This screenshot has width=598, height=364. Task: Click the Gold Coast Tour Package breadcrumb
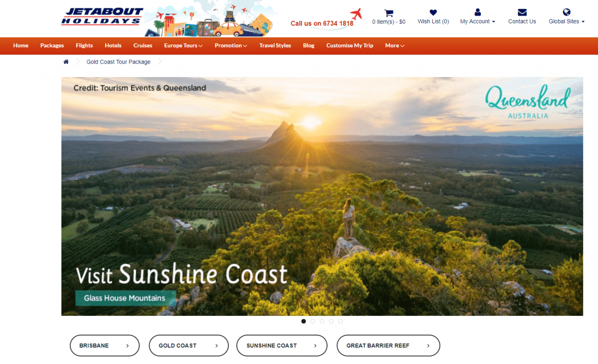pos(118,62)
